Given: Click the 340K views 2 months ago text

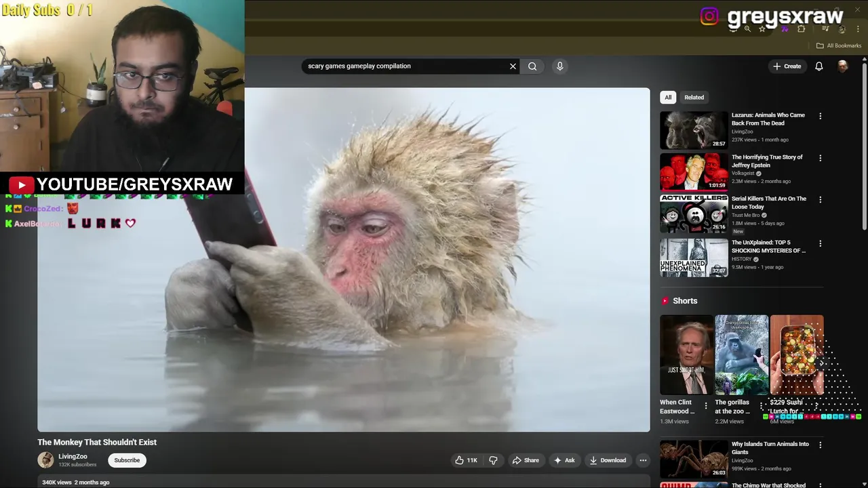Looking at the screenshot, I should (76, 483).
